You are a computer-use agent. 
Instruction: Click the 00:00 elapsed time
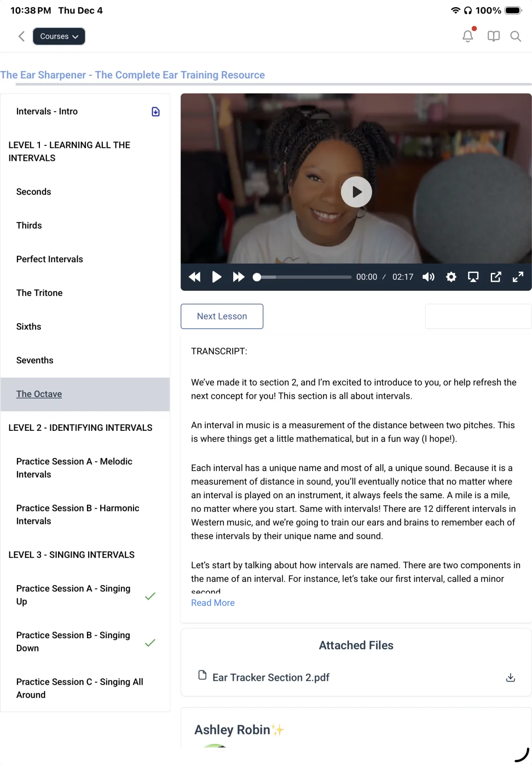point(367,277)
